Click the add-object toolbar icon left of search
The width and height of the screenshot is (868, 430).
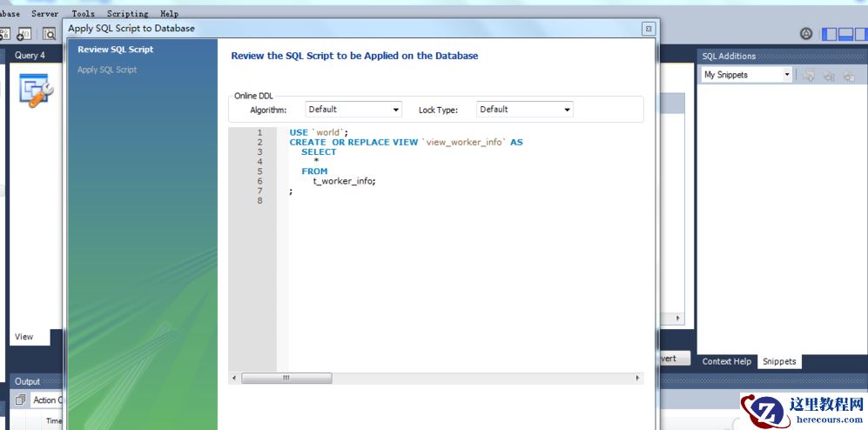click(24, 34)
